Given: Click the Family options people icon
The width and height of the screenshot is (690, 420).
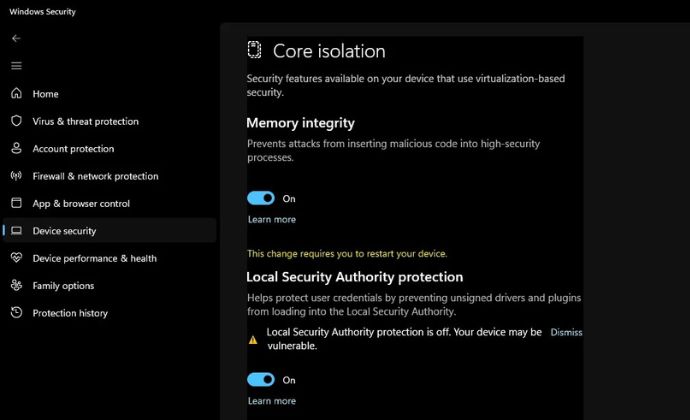Looking at the screenshot, I should (16, 285).
